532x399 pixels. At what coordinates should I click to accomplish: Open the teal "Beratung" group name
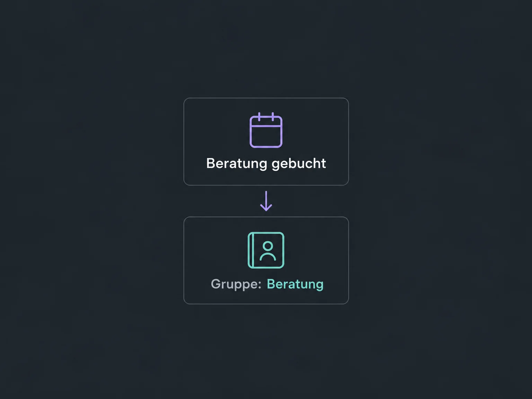tap(295, 284)
